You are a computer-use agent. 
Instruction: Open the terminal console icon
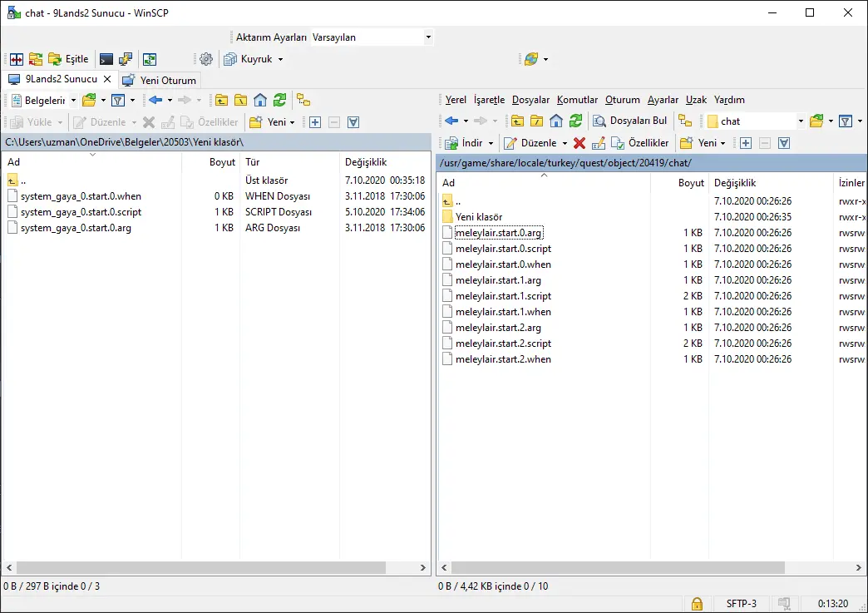(x=106, y=59)
